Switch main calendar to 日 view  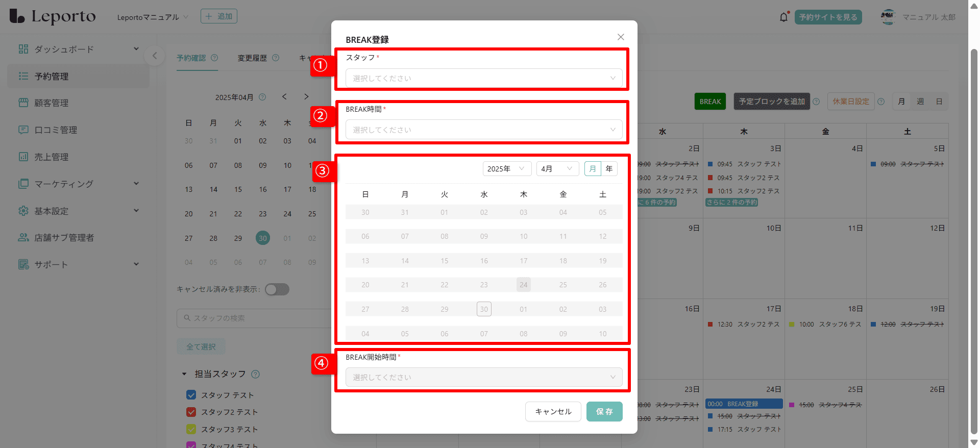pyautogui.click(x=939, y=102)
